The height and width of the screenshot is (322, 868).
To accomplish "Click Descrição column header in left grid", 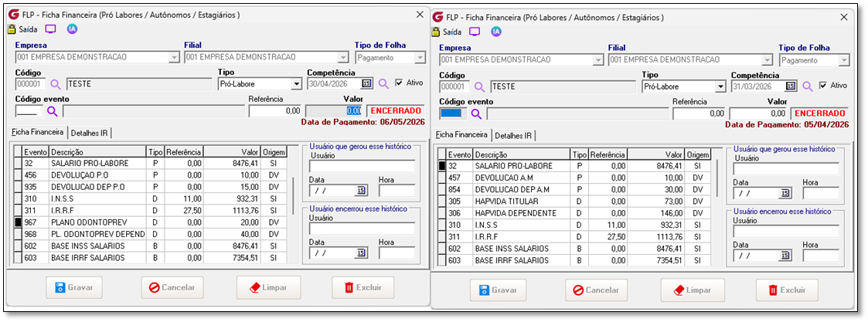I will [x=98, y=151].
